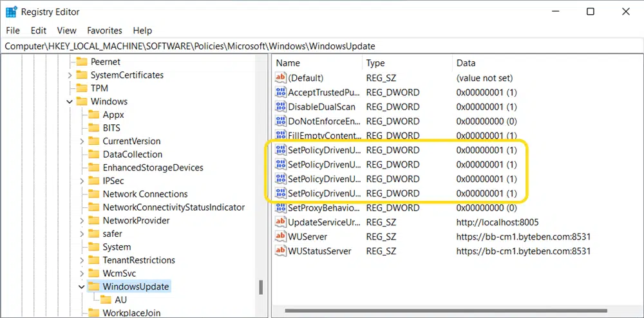Expand the WcmSvc tree node
This screenshot has width=644, height=318.
pyautogui.click(x=82, y=274)
